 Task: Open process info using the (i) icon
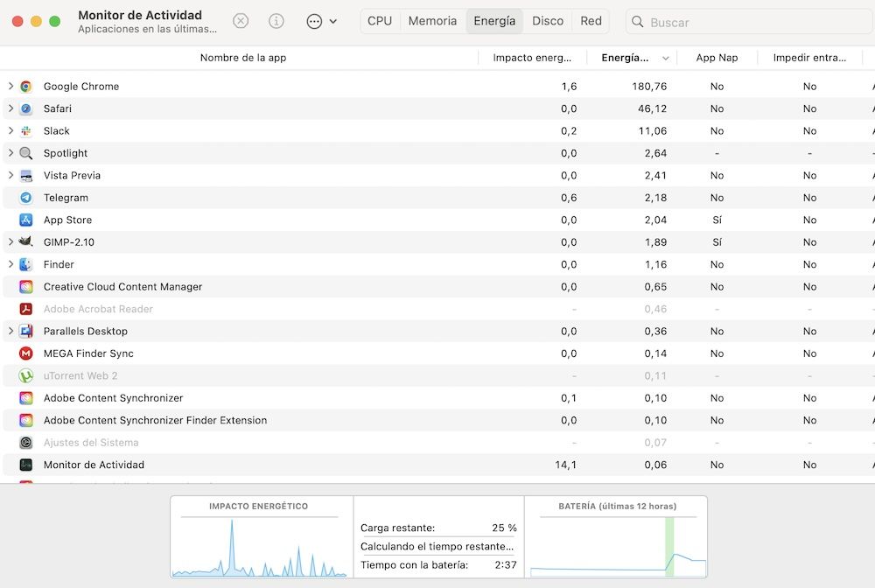276,21
